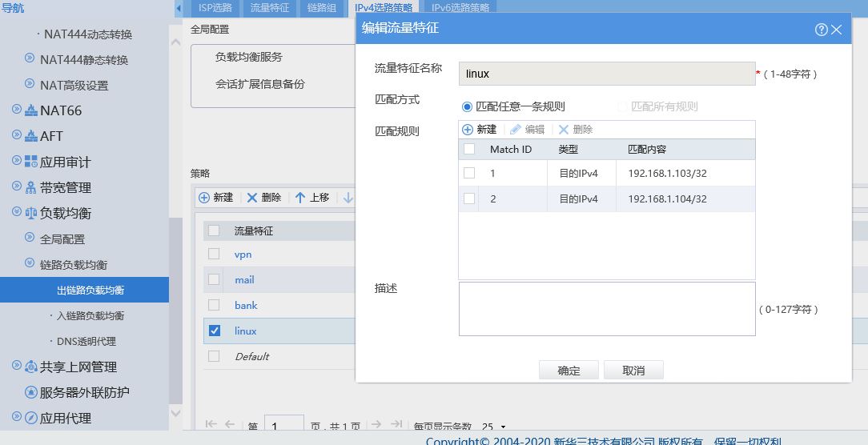
Task: Switch to the 链路组 tab
Action: pos(322,8)
